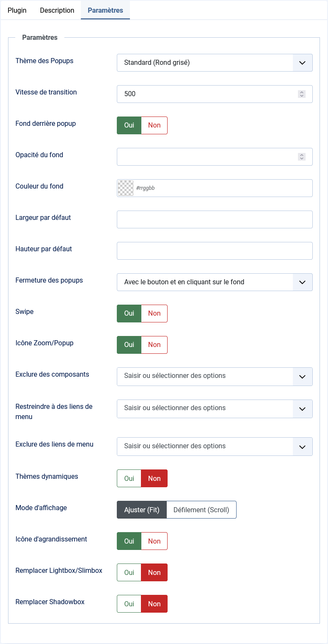The image size is (328, 644).
Task: Expand Exclure des liens de menu list
Action: (x=302, y=447)
